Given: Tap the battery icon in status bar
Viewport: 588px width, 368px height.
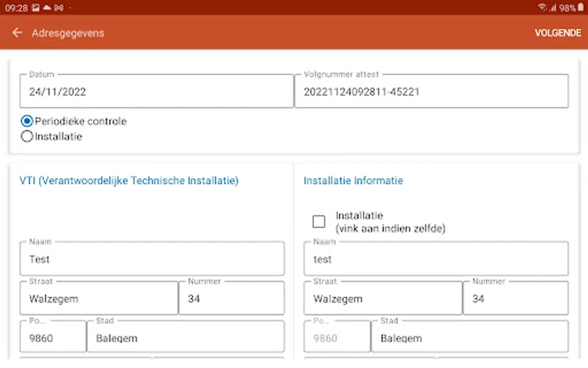Looking at the screenshot, I should pyautogui.click(x=581, y=7).
